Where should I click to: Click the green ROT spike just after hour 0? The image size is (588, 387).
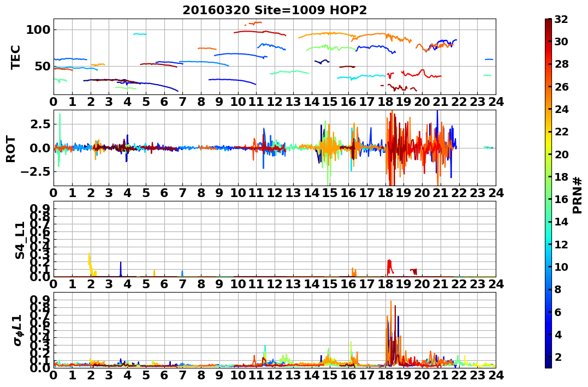point(60,139)
